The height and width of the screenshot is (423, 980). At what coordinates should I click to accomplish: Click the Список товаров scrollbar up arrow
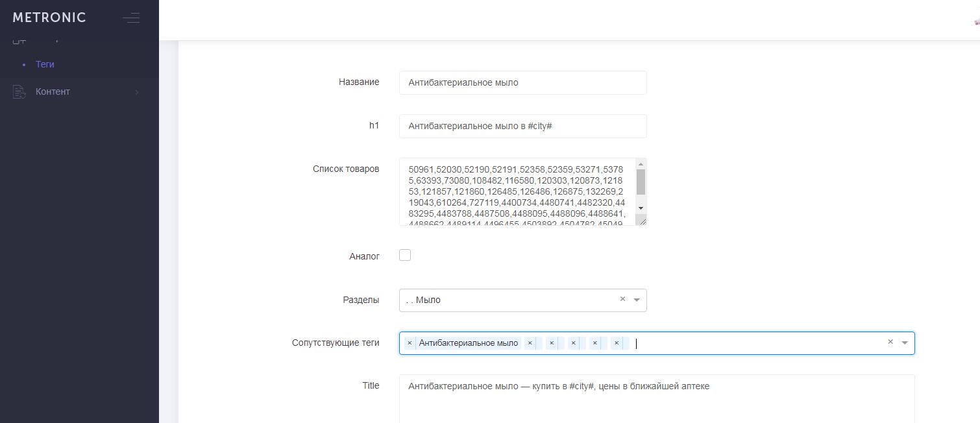pyautogui.click(x=641, y=163)
